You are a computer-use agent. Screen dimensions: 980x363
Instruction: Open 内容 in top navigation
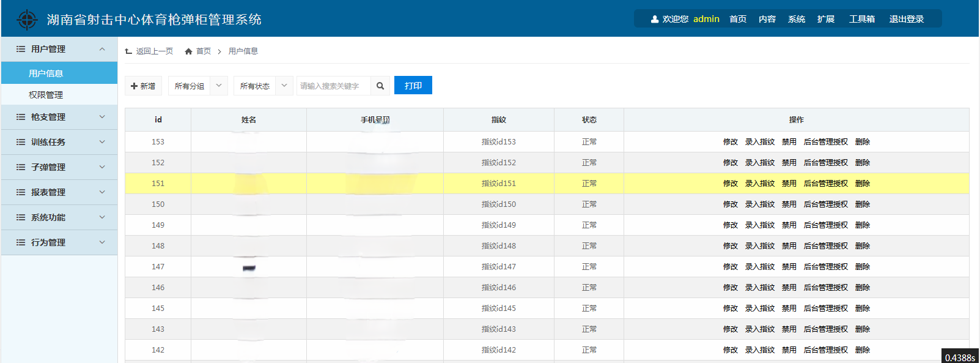767,19
